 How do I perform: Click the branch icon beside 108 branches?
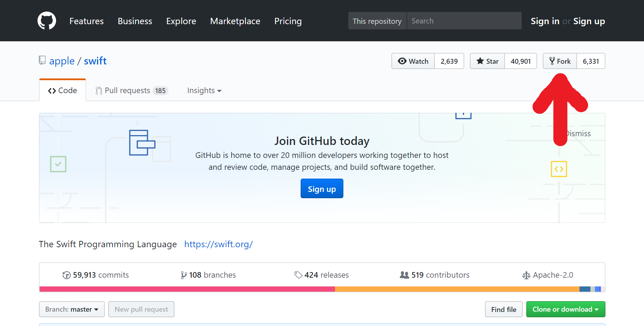click(x=183, y=275)
